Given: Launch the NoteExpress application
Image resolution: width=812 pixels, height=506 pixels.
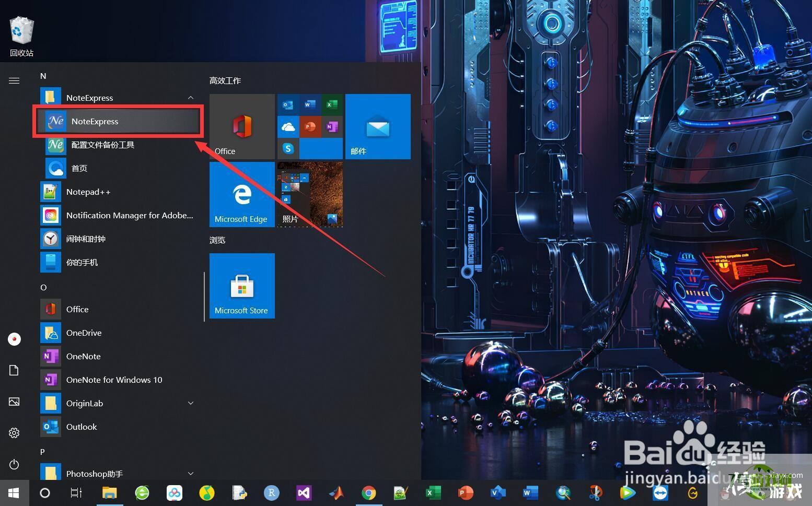Looking at the screenshot, I should [x=118, y=121].
